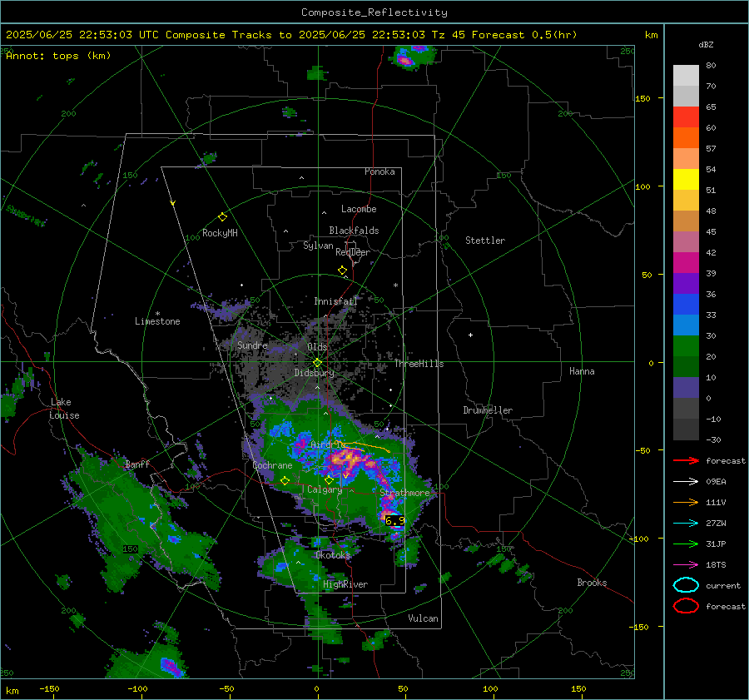The height and width of the screenshot is (700, 749).
Task: Click the Lacombe town label
Action: (x=359, y=209)
